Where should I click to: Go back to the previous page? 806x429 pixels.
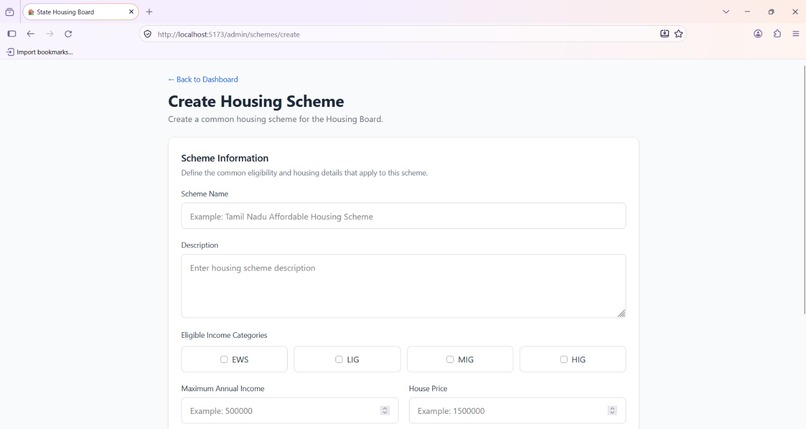(x=30, y=34)
